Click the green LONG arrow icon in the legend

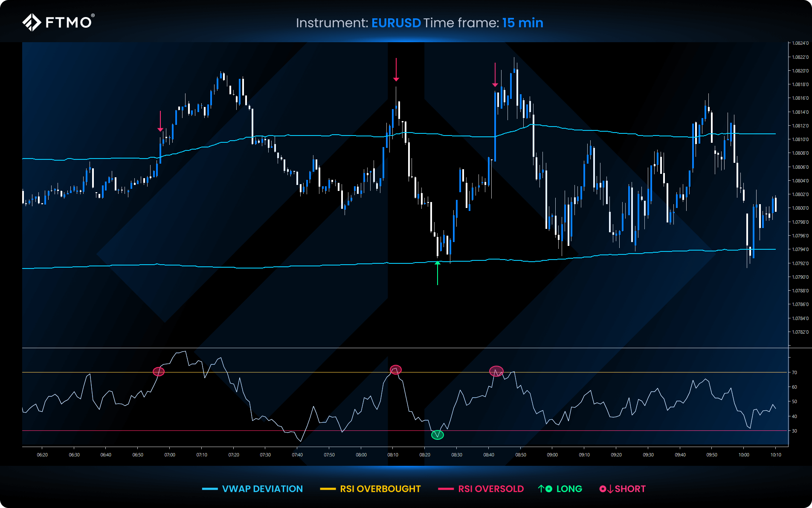545,489
